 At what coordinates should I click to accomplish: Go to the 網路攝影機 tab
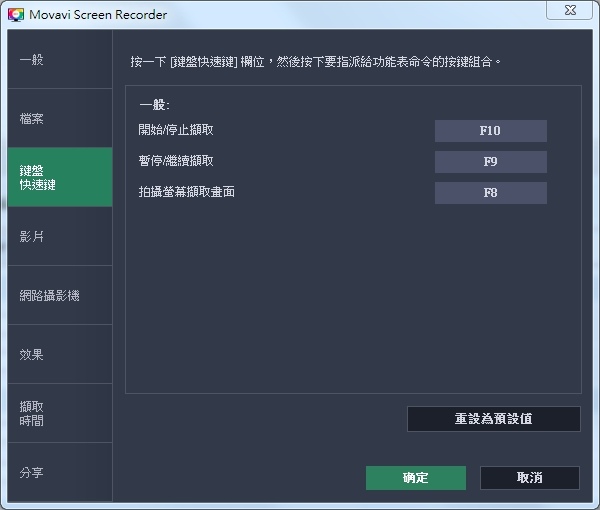pyautogui.click(x=60, y=295)
